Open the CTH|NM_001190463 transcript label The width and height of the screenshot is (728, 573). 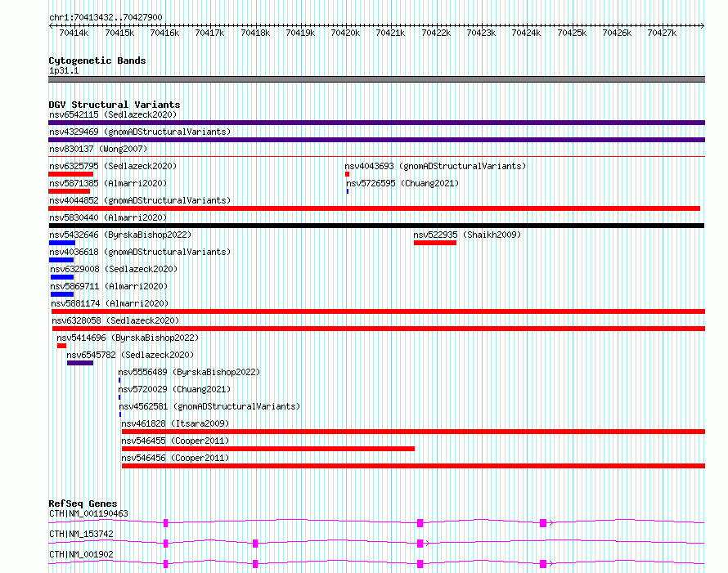[88, 513]
